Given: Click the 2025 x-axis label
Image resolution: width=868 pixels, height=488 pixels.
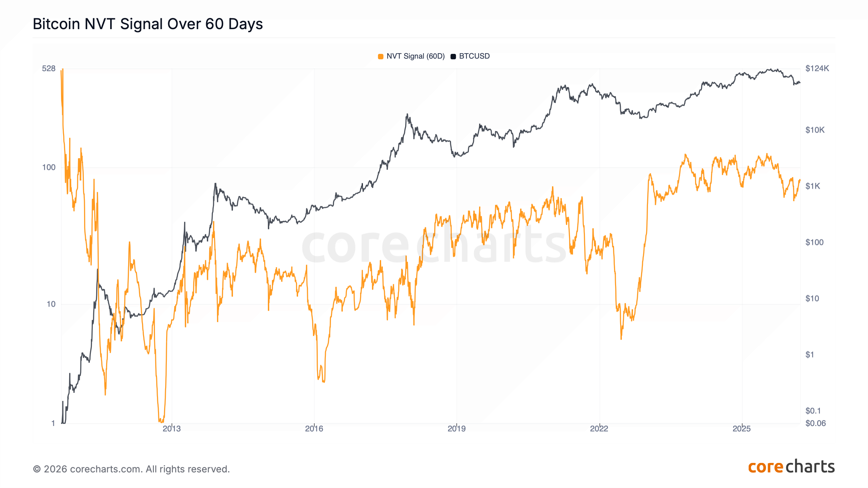Looking at the screenshot, I should click(x=742, y=429).
